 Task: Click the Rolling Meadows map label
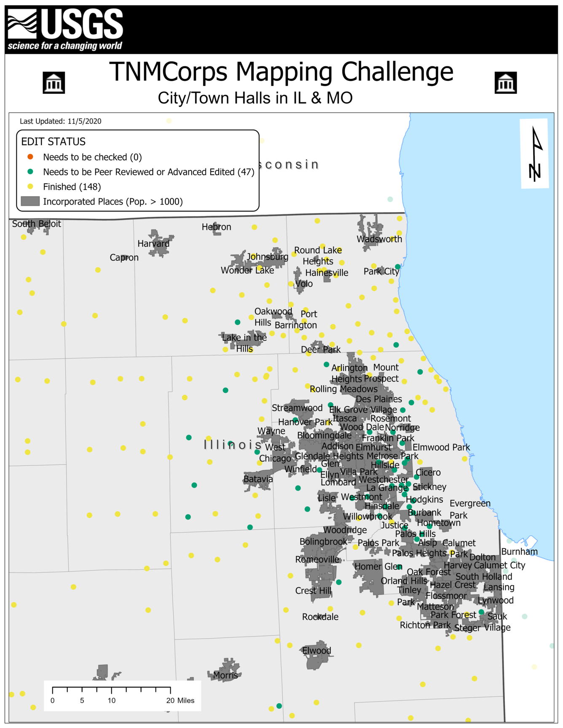tap(344, 389)
